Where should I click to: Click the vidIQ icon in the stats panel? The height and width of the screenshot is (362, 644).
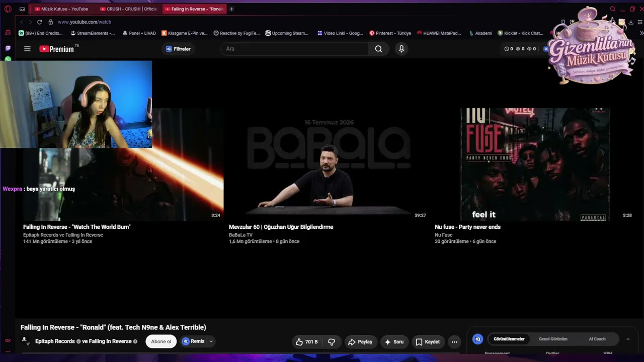(478, 339)
